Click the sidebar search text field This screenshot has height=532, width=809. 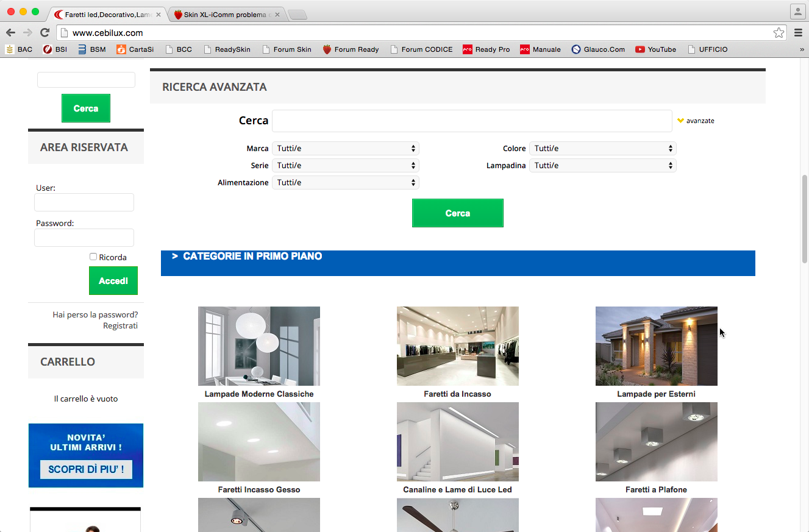86,80
